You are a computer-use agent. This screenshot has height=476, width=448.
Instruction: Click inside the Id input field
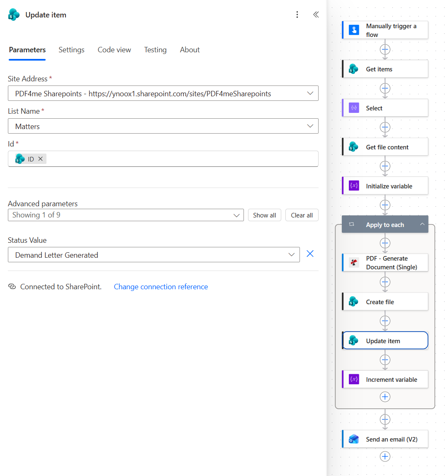(163, 159)
